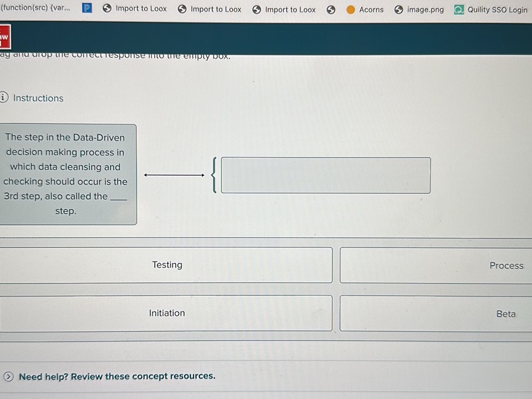Collapse the question bracket area

coord(213,175)
